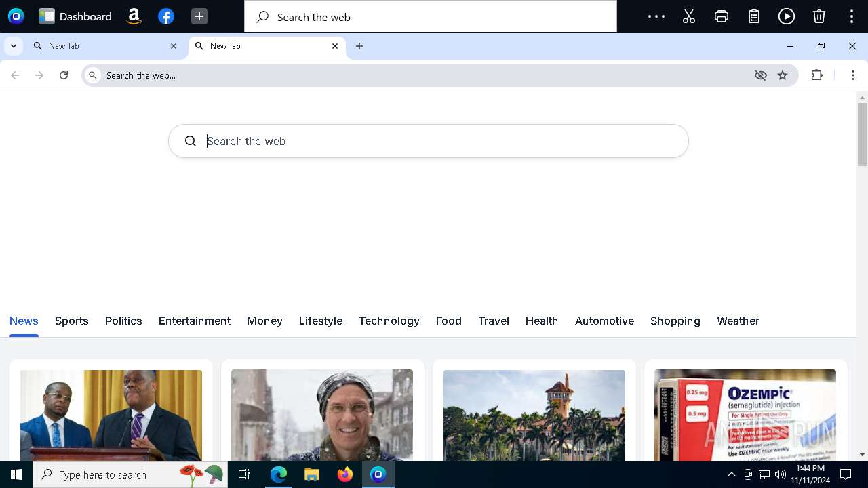The width and height of the screenshot is (868, 488).
Task: Select the Lifestyle category tab
Action: point(321,321)
